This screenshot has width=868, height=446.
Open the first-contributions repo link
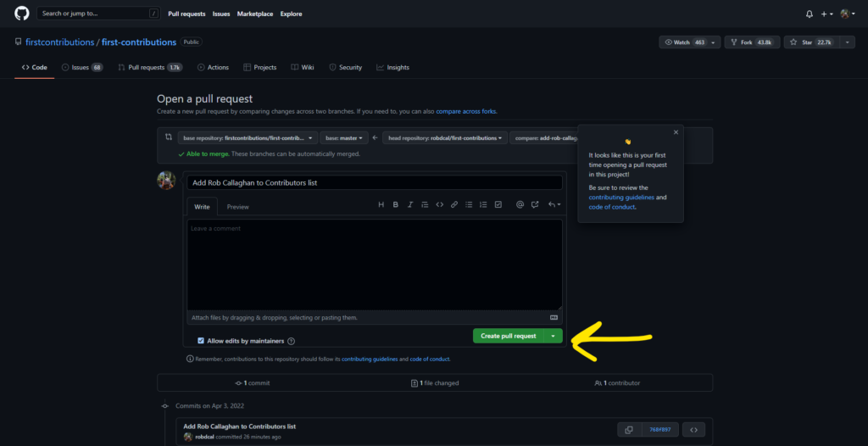(x=139, y=42)
